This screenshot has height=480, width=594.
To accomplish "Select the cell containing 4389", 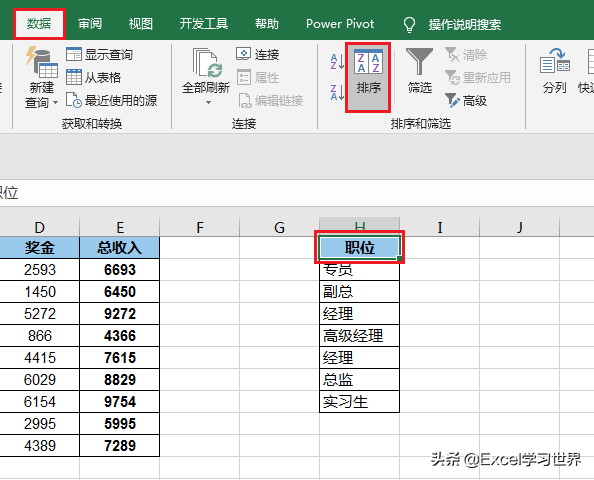I will point(40,446).
